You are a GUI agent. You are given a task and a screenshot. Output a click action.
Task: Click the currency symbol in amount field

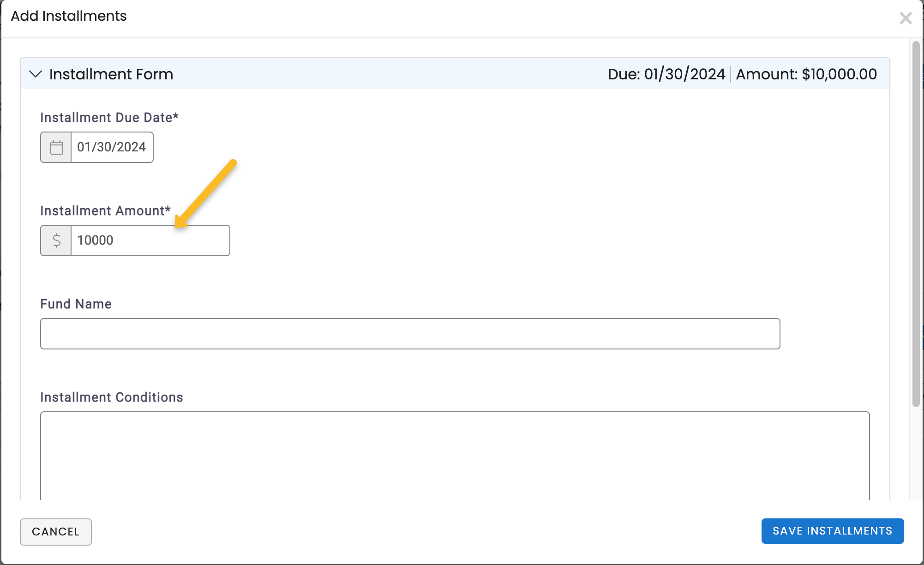click(x=56, y=240)
